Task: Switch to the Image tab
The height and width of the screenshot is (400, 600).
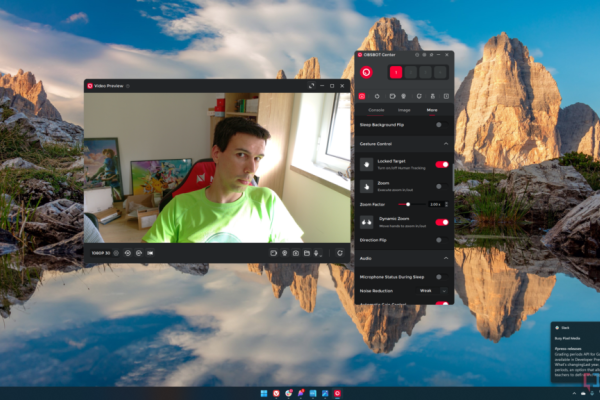Action: point(404,110)
